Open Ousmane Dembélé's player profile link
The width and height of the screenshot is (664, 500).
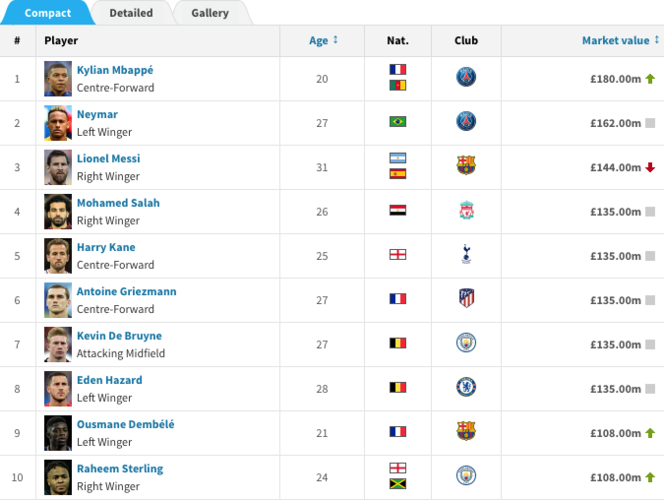pos(125,424)
